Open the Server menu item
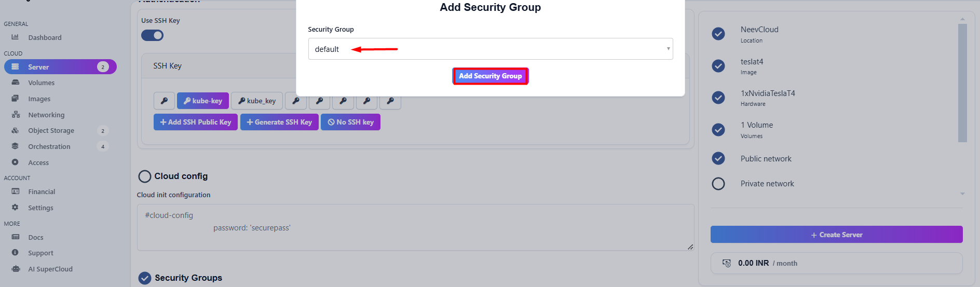The image size is (980, 287). tap(38, 67)
